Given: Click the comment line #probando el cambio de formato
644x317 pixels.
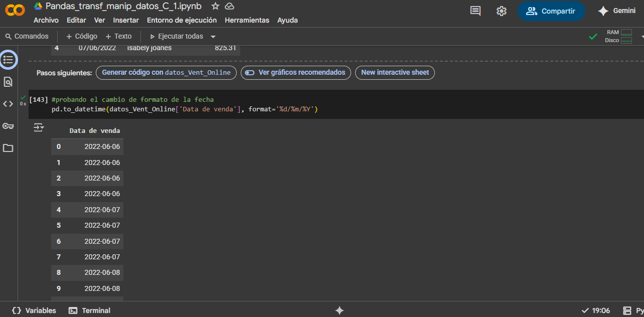Looking at the screenshot, I should [x=132, y=99].
